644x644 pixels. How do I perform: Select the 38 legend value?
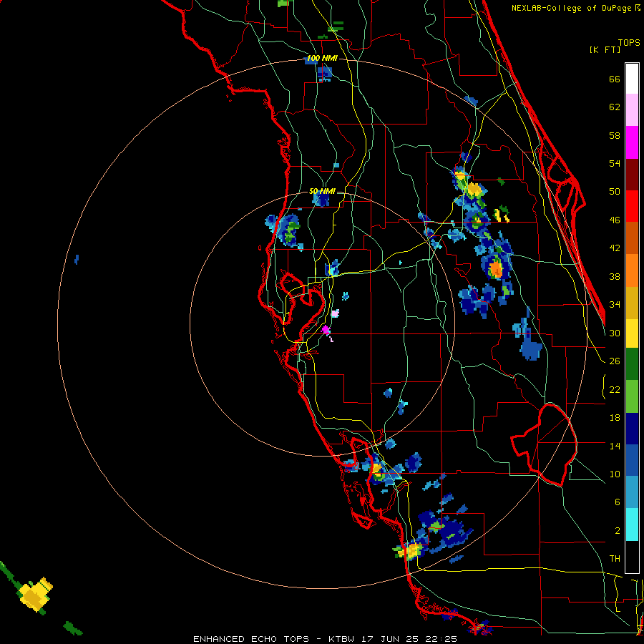(x=615, y=277)
